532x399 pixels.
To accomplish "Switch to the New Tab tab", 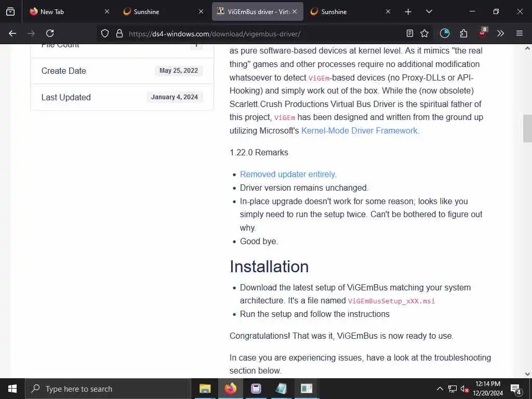I will [70, 11].
